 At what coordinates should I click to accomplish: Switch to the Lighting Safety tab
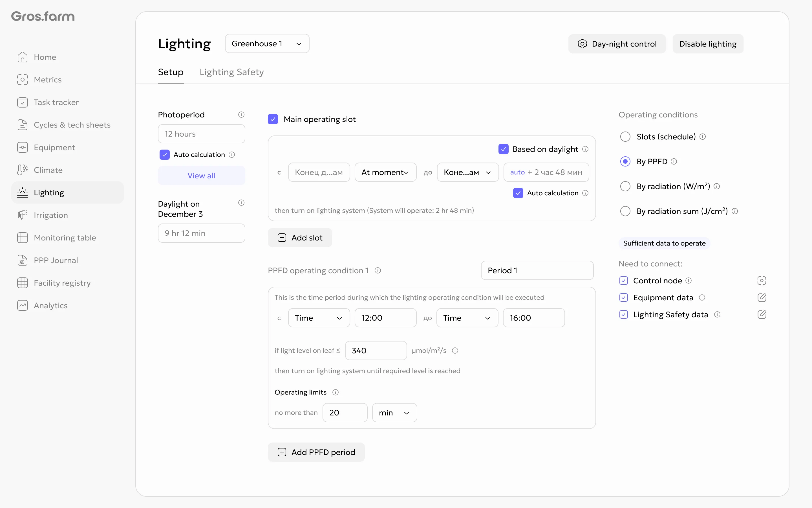tap(231, 72)
